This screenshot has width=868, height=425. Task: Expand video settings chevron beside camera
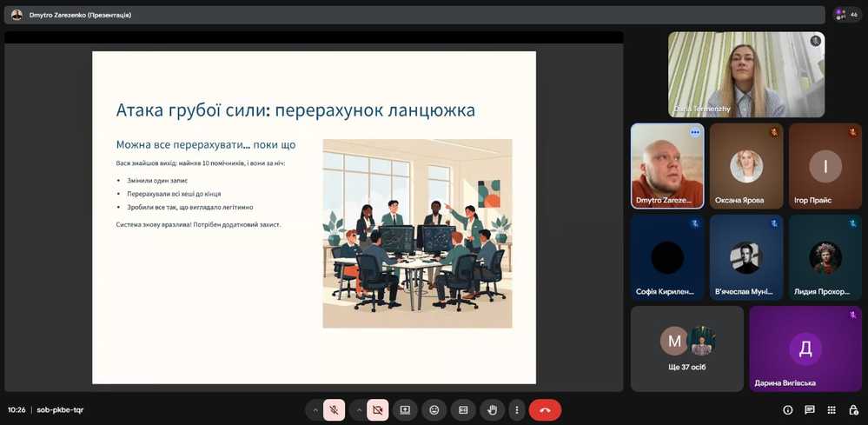pos(359,409)
